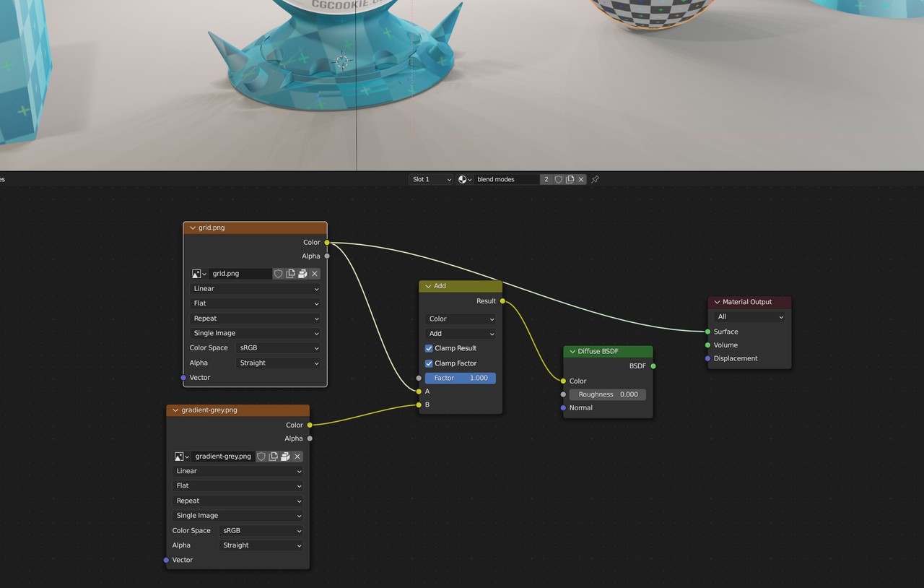
Task: Click Alpha output socket of grid.png node
Action: pyautogui.click(x=327, y=256)
